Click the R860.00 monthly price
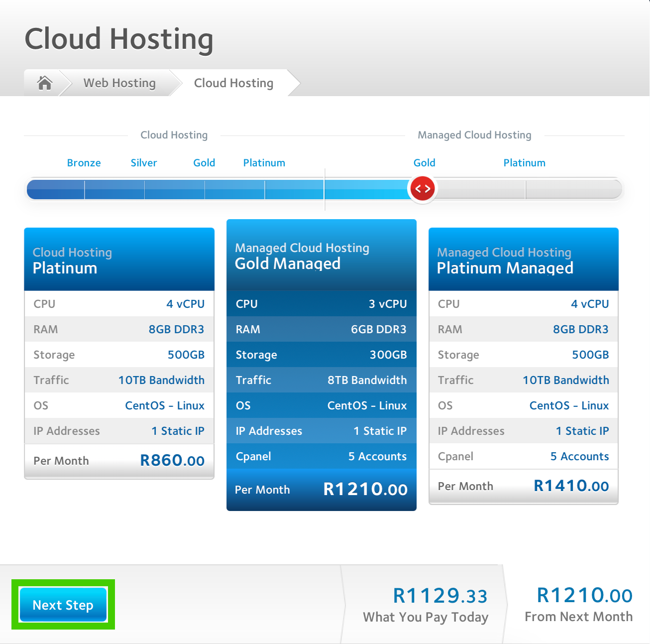Screen dimensions: 650x644 click(x=172, y=461)
